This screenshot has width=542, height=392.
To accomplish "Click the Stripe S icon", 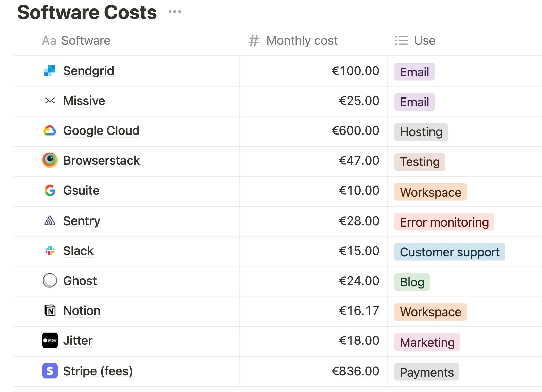I will pyautogui.click(x=50, y=371).
